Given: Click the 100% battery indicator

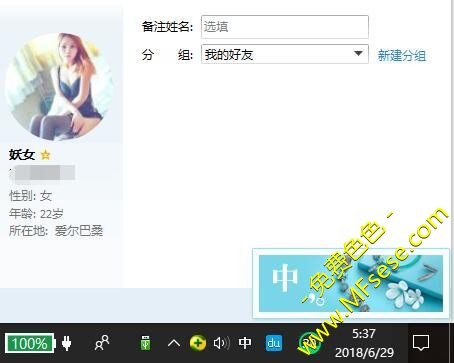Looking at the screenshot, I should point(30,343).
